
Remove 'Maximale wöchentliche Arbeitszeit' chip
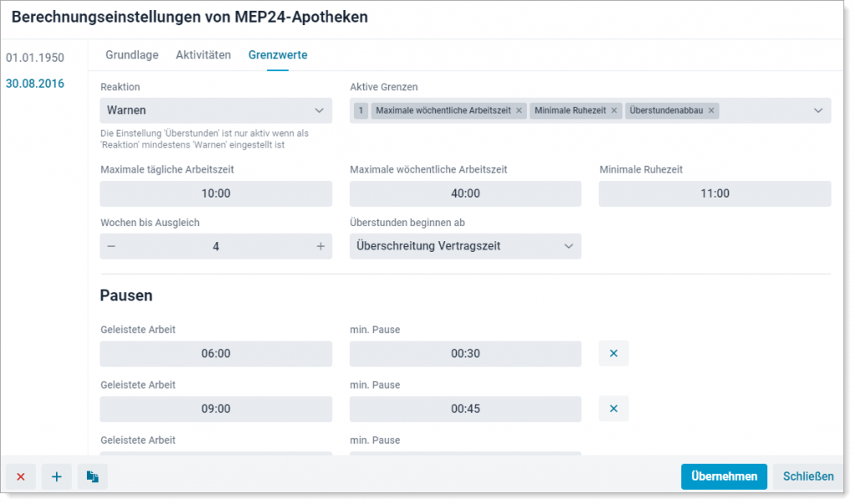(519, 111)
